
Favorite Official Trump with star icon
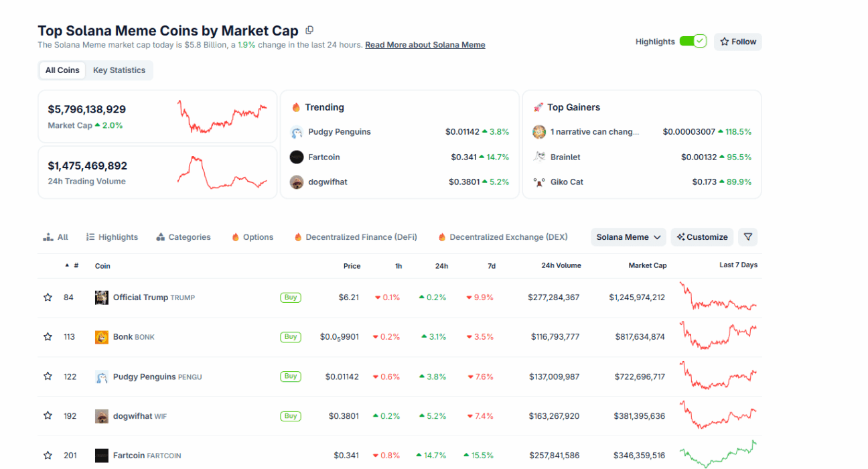pos(48,297)
